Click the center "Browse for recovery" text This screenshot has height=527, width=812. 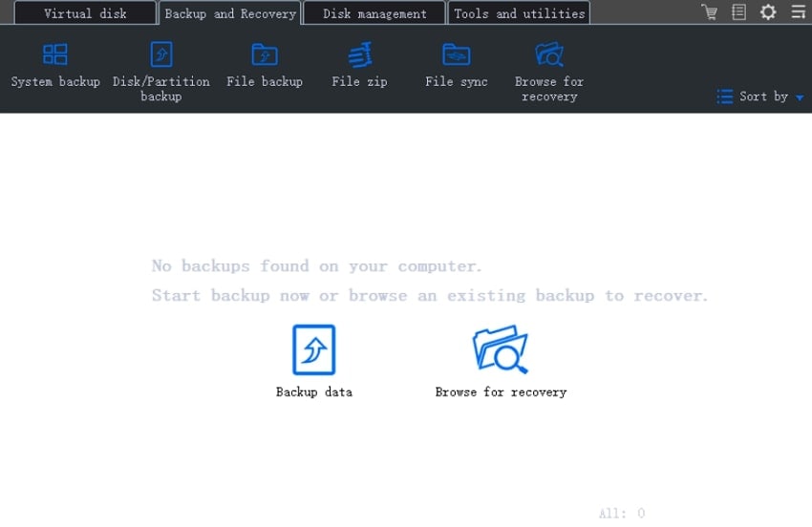(501, 391)
